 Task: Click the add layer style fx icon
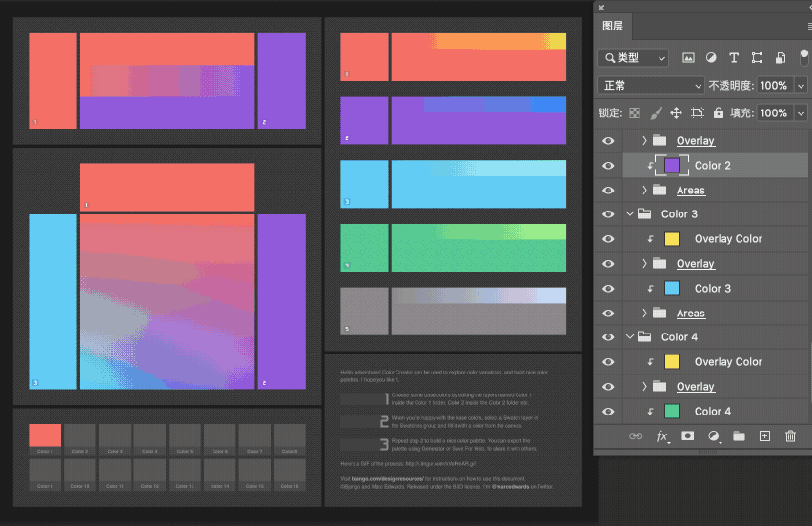(x=662, y=436)
